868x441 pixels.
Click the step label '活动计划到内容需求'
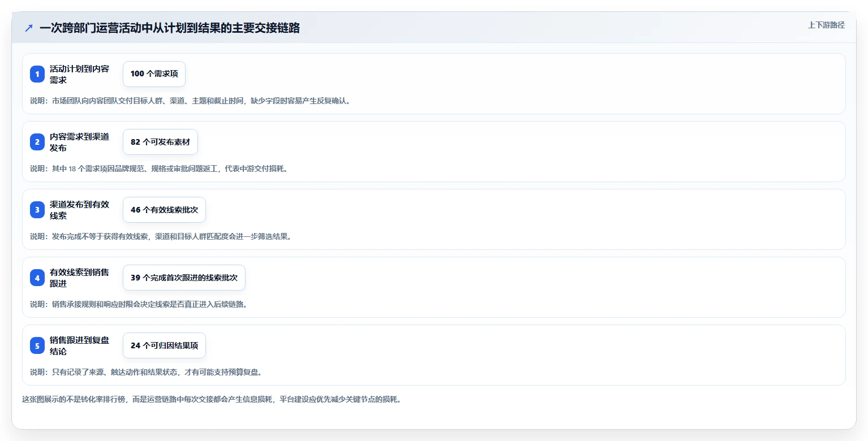click(x=80, y=74)
